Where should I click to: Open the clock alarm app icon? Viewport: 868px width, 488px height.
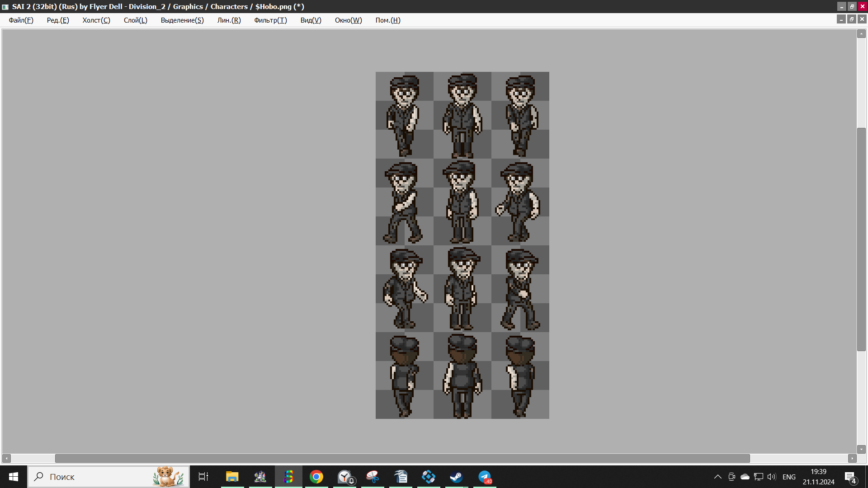[345, 477]
